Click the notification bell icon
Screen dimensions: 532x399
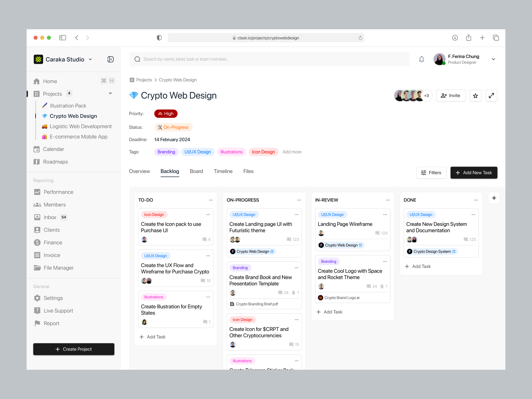click(422, 59)
